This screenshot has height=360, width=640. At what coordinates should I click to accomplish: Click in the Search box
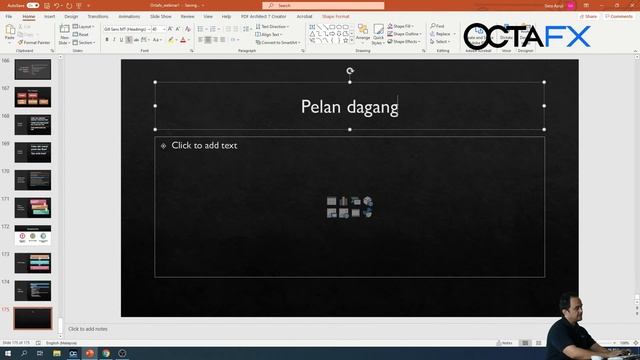[x=323, y=5]
